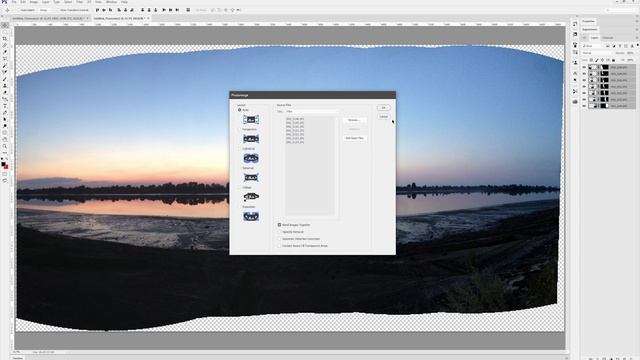Open the File menu
The height and width of the screenshot is (360, 640).
[13, 2]
